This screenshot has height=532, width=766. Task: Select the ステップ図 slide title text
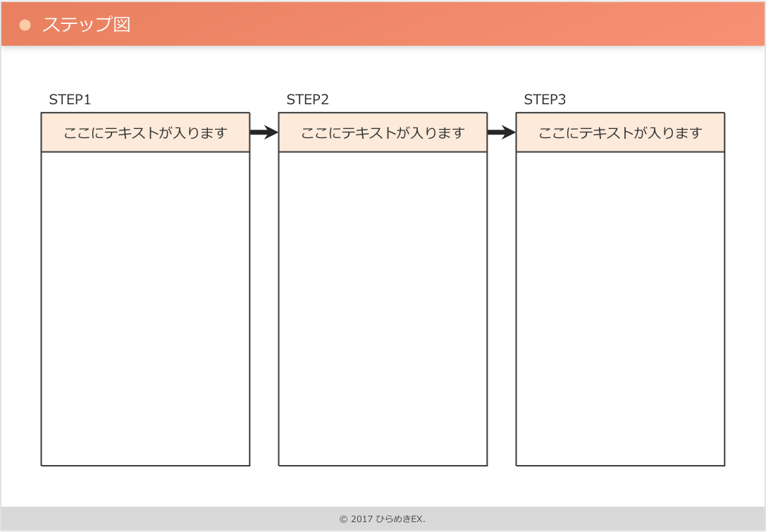pos(86,25)
